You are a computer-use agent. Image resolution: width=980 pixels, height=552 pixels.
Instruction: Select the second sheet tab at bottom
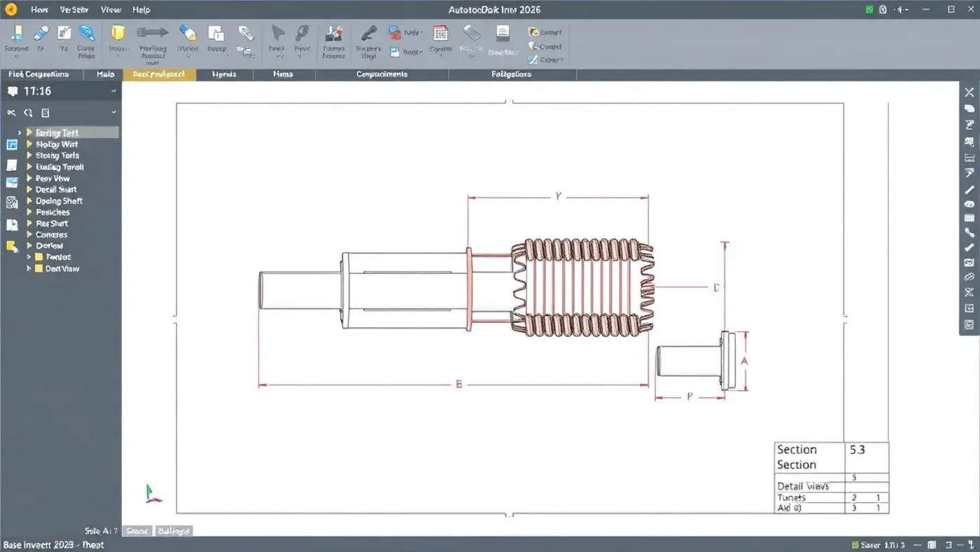click(x=173, y=531)
